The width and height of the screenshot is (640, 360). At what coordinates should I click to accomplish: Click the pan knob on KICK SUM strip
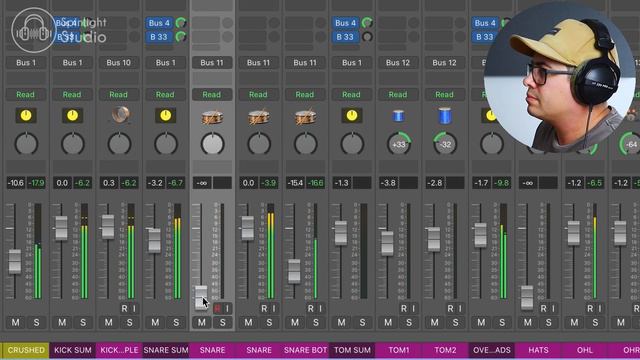click(73, 144)
